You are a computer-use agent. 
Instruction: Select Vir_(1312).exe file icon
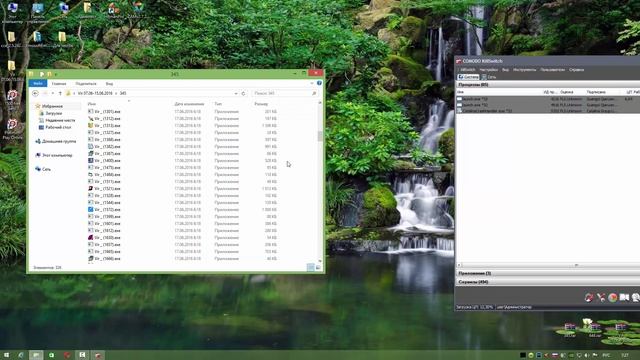91,118
